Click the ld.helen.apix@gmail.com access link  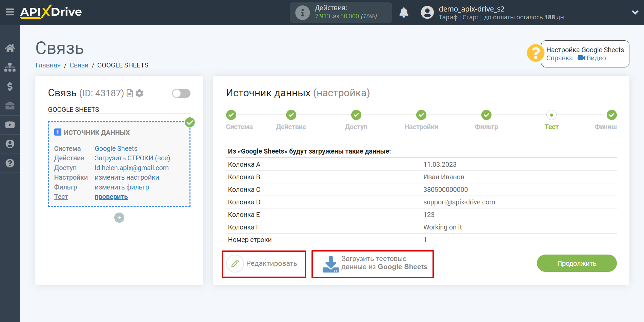point(132,168)
